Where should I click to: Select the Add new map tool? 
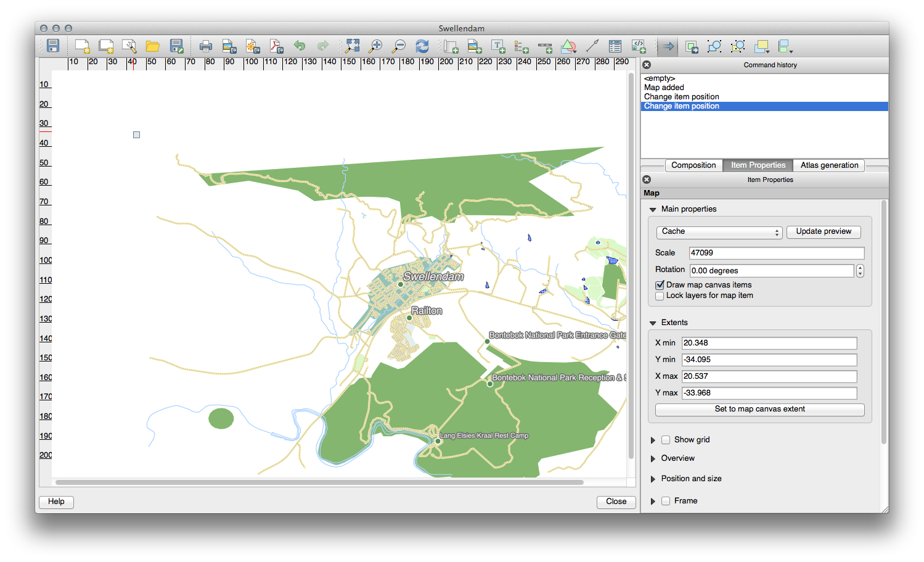(451, 46)
